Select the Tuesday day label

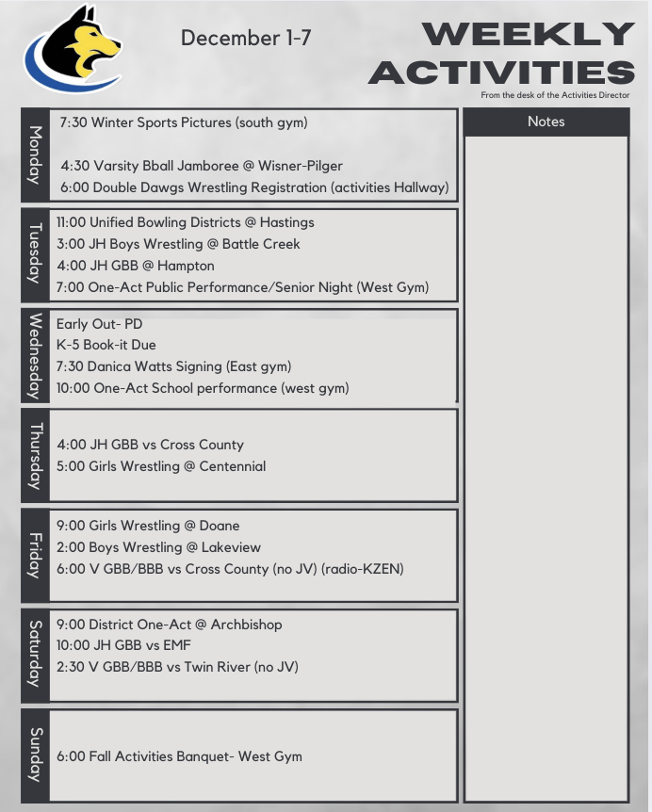click(35, 253)
